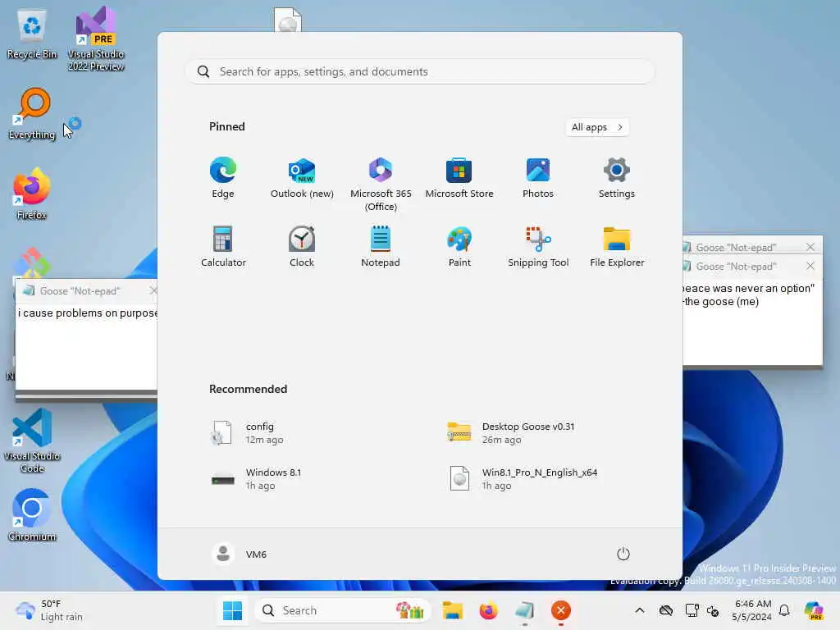The image size is (840, 630).
Task: Click the orange X app taskbar icon
Action: click(561, 610)
